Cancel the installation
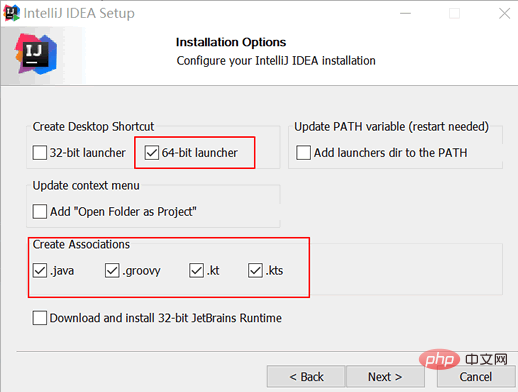This screenshot has height=392, width=518. pyautogui.click(x=476, y=377)
